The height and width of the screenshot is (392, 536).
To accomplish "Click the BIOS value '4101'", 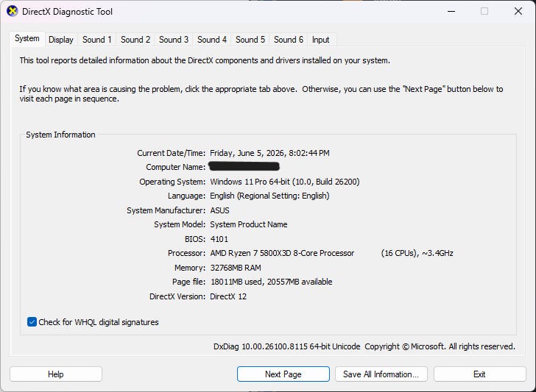I will [x=219, y=239].
